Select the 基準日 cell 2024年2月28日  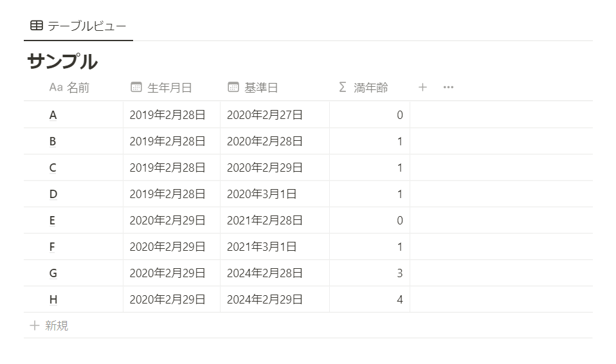[275, 273]
